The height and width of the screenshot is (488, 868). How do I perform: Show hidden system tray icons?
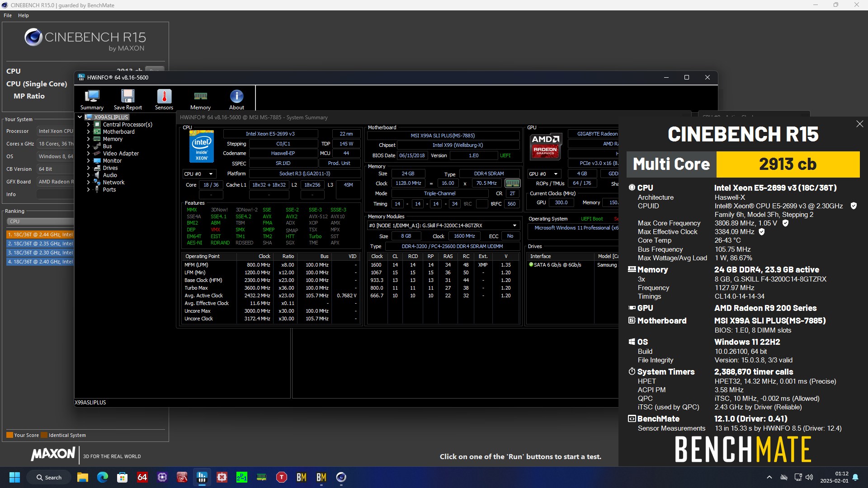click(x=769, y=477)
